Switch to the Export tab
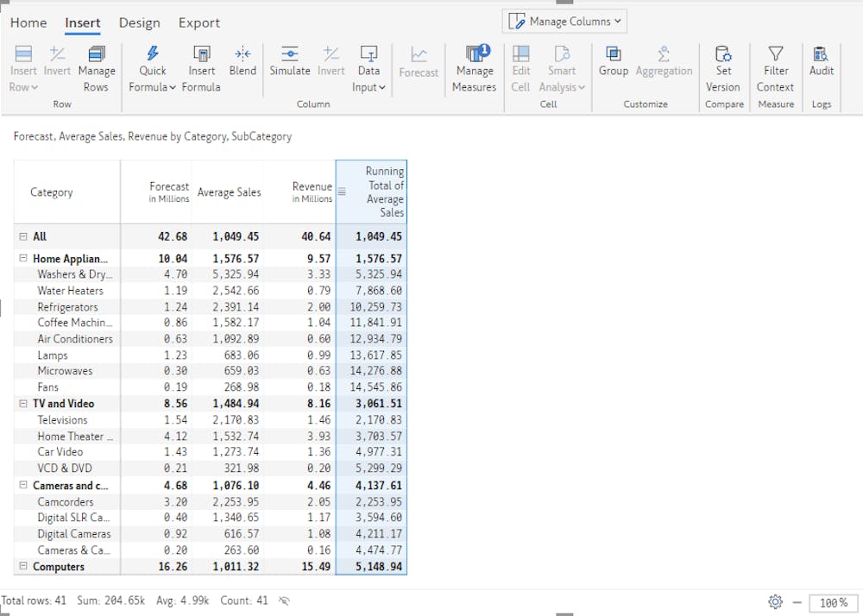Viewport: 863px width, 616px height. [x=198, y=22]
